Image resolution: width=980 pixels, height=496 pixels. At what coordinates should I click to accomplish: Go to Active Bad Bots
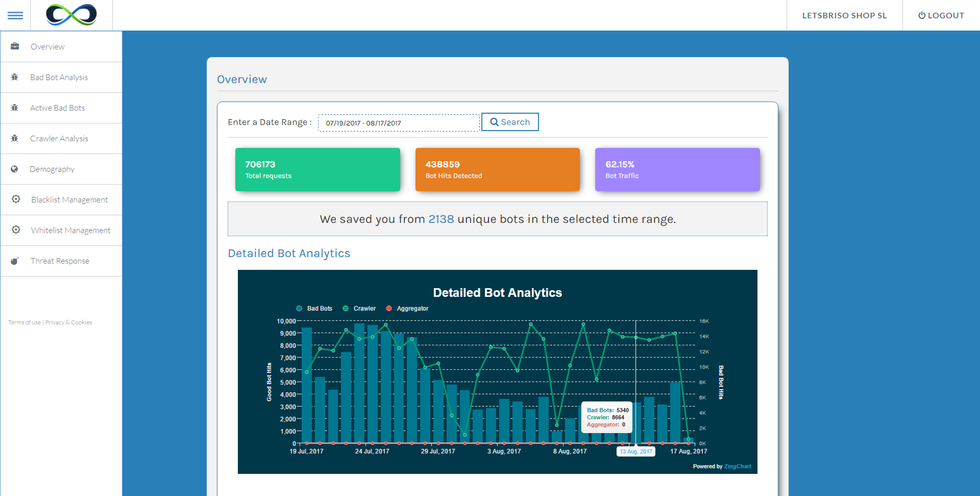click(61, 108)
